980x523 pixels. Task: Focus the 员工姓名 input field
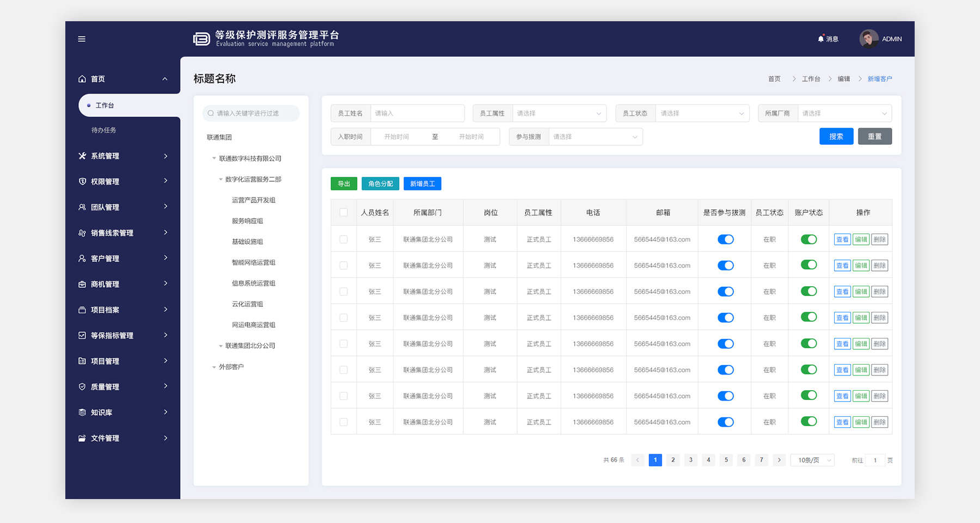tap(418, 113)
